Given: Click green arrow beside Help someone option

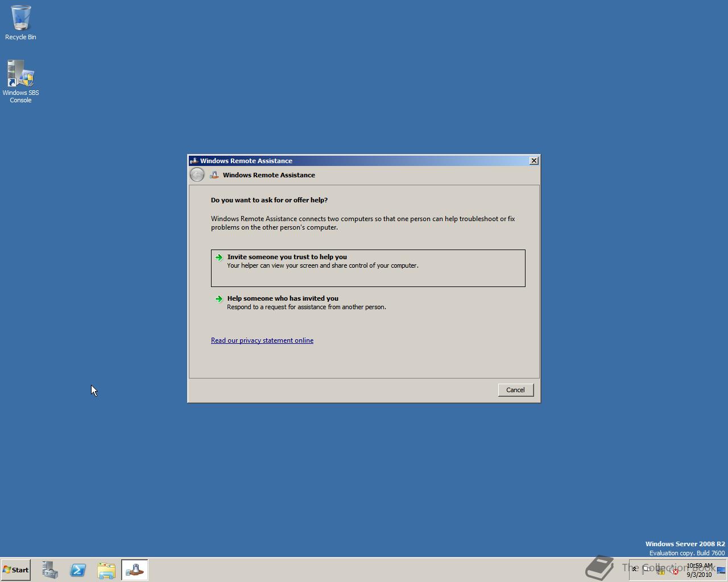Looking at the screenshot, I should click(x=219, y=299).
